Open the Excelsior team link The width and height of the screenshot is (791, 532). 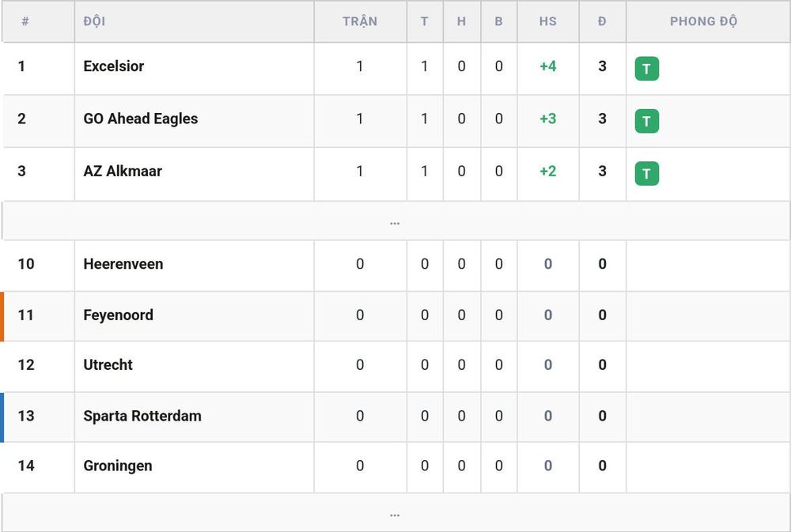coord(113,66)
